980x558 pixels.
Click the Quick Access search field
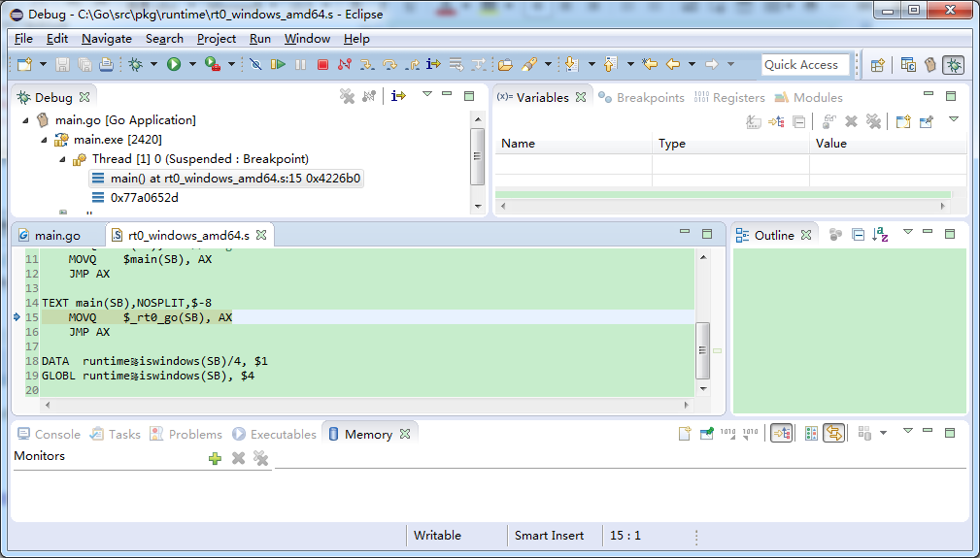(x=805, y=65)
